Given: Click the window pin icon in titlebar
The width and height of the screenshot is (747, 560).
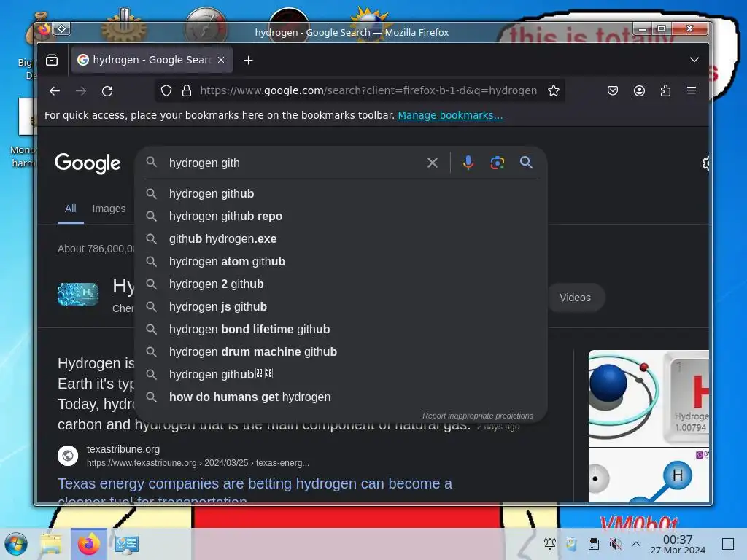Looking at the screenshot, I should [x=62, y=29].
